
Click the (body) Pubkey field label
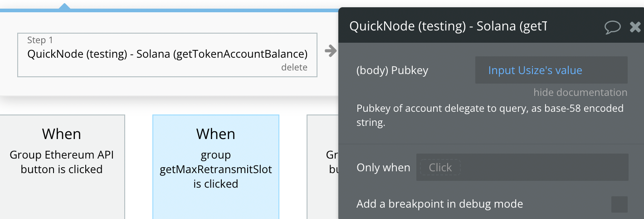point(392,70)
